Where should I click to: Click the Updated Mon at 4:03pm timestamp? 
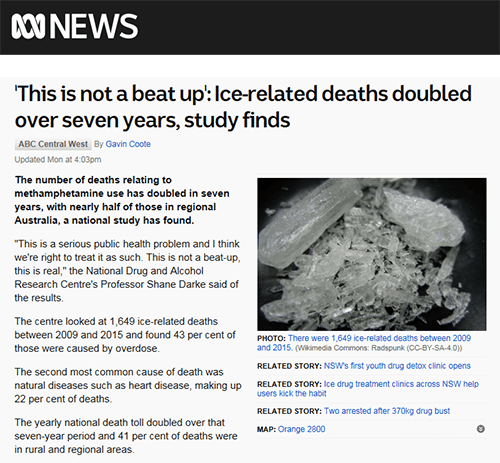[x=58, y=160]
